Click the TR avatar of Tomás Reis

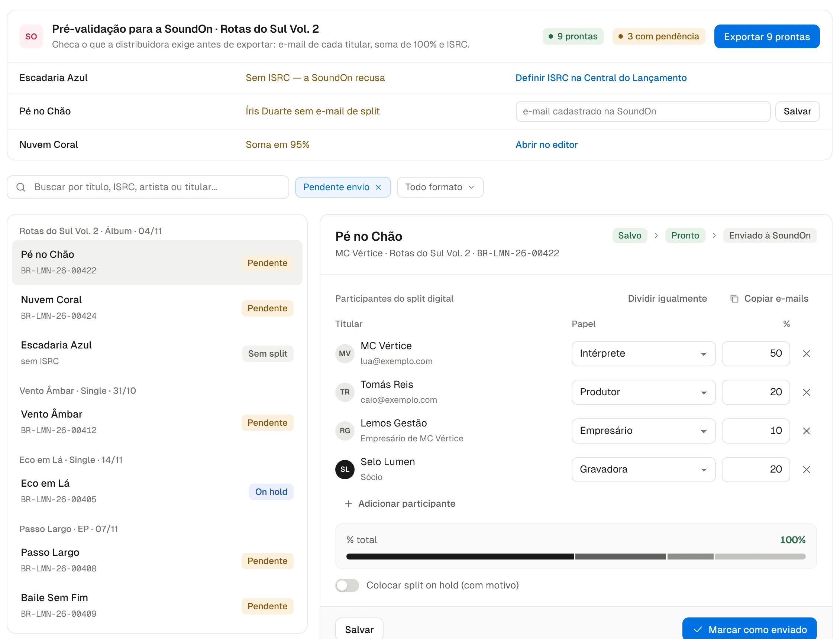(x=345, y=392)
